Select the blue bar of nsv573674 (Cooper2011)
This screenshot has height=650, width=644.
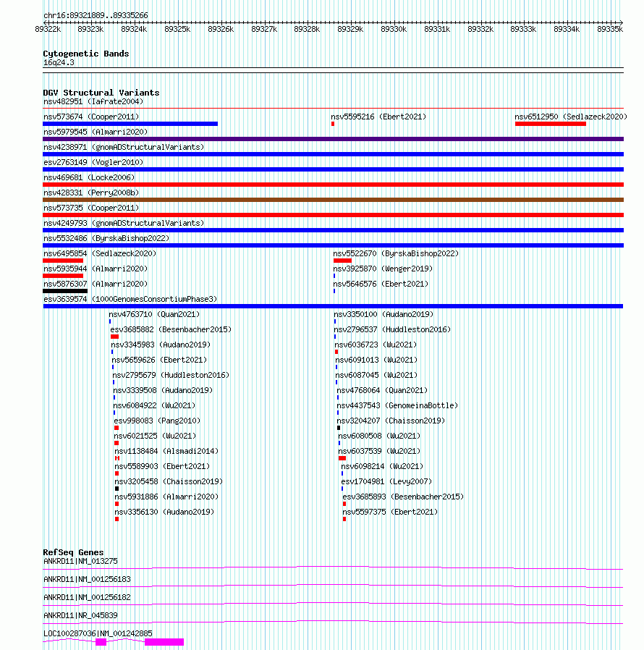coord(130,124)
